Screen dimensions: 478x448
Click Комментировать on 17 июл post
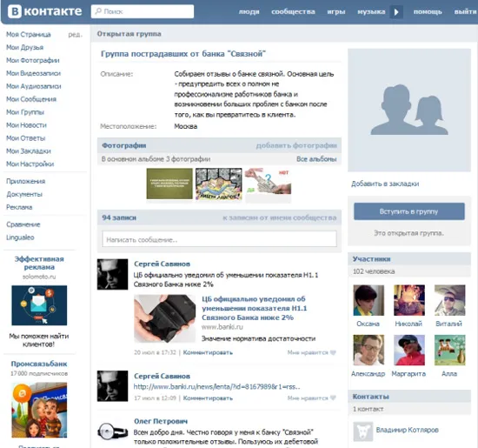pyautogui.click(x=208, y=398)
